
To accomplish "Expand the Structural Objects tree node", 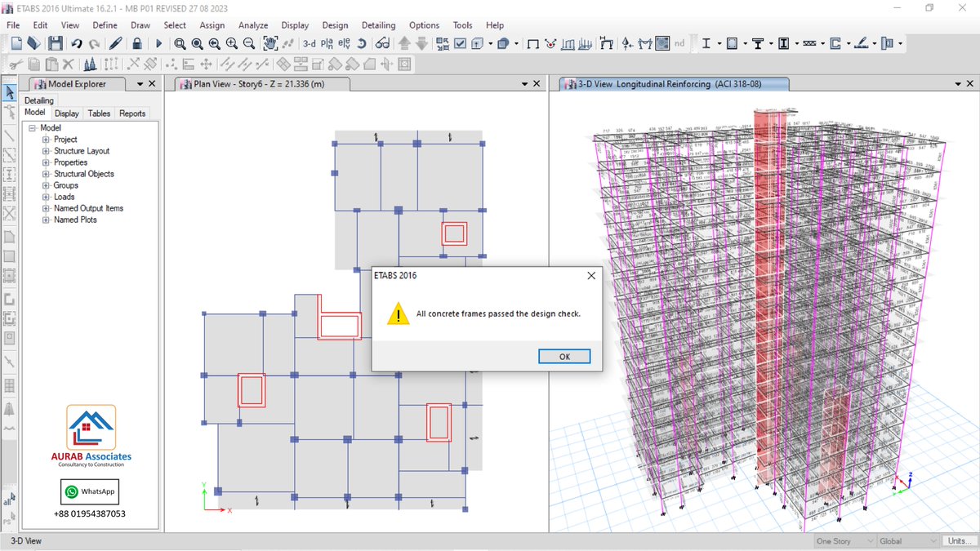I will 47,174.
